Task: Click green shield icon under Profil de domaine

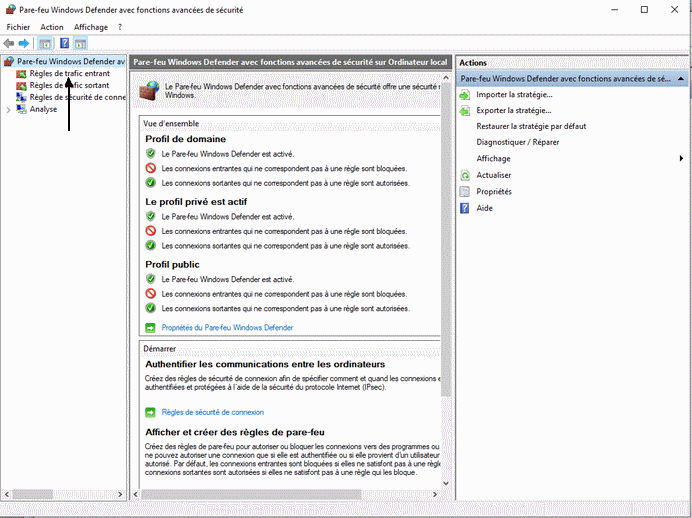Action: click(150, 154)
